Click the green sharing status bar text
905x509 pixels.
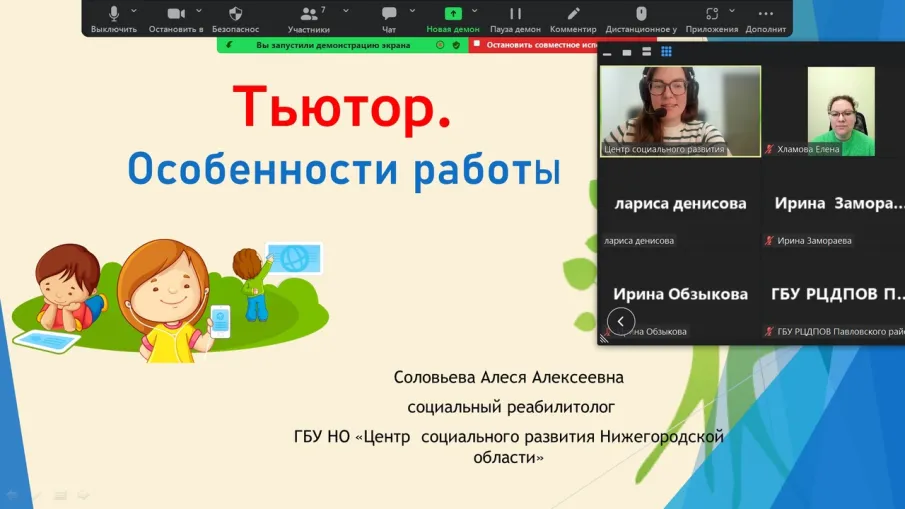[x=333, y=45]
